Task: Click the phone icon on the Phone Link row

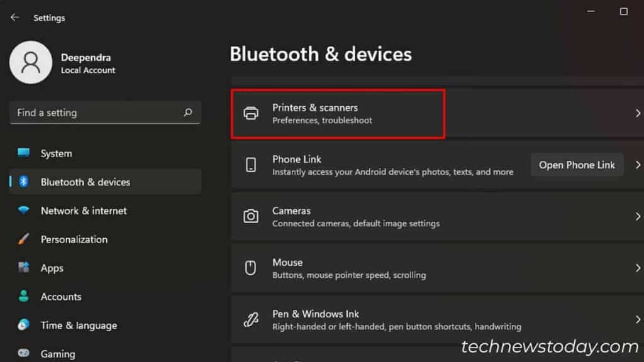Action: click(252, 165)
